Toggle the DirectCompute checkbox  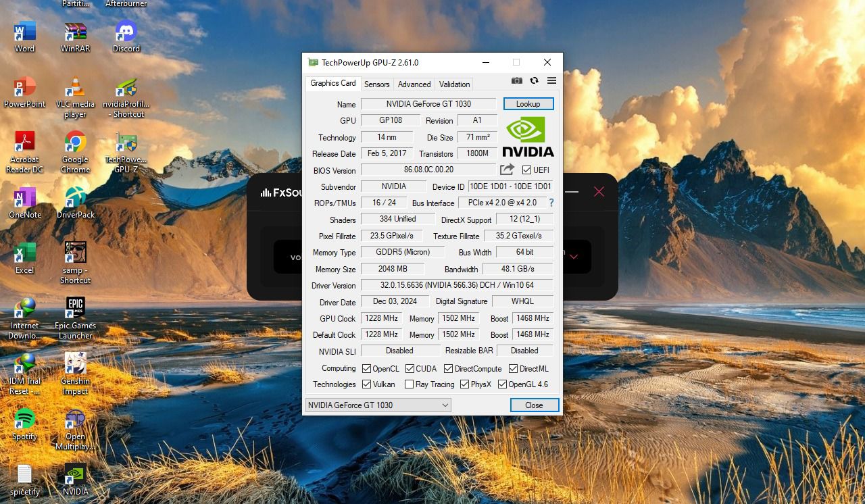coord(448,368)
